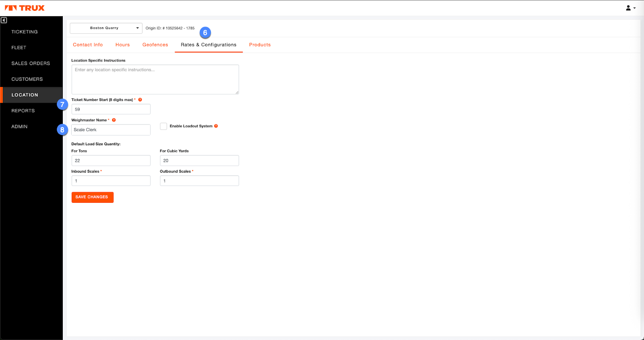Select the For Cubic Yards field

[199, 161]
